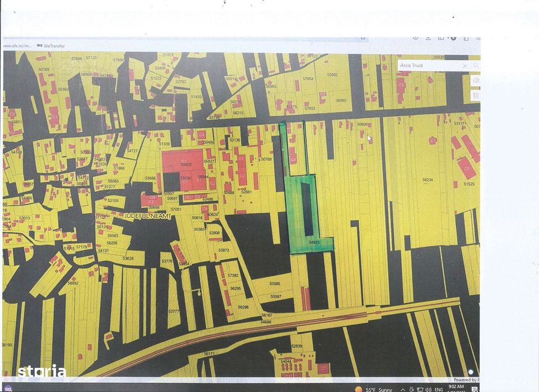
Task: Select parcel labeled 57854
Action: [x=308, y=78]
